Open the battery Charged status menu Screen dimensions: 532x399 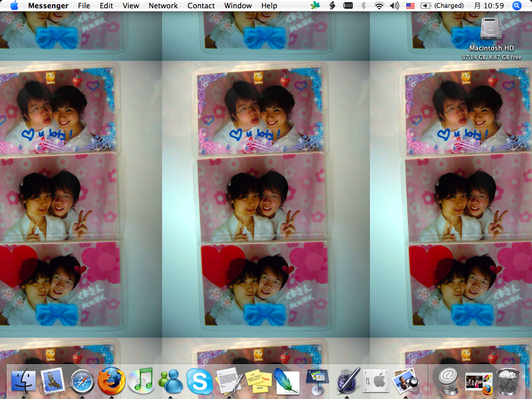(442, 5)
